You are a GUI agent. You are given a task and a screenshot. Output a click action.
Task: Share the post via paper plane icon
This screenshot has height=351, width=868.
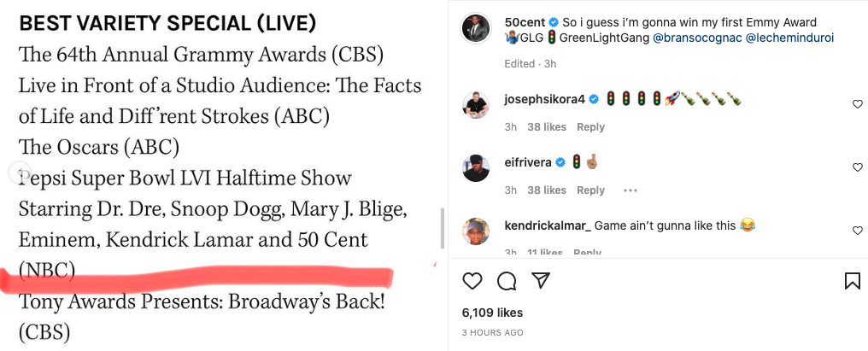540,281
